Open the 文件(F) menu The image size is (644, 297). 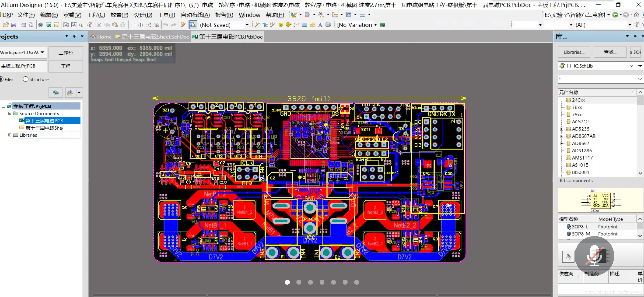pyautogui.click(x=26, y=15)
